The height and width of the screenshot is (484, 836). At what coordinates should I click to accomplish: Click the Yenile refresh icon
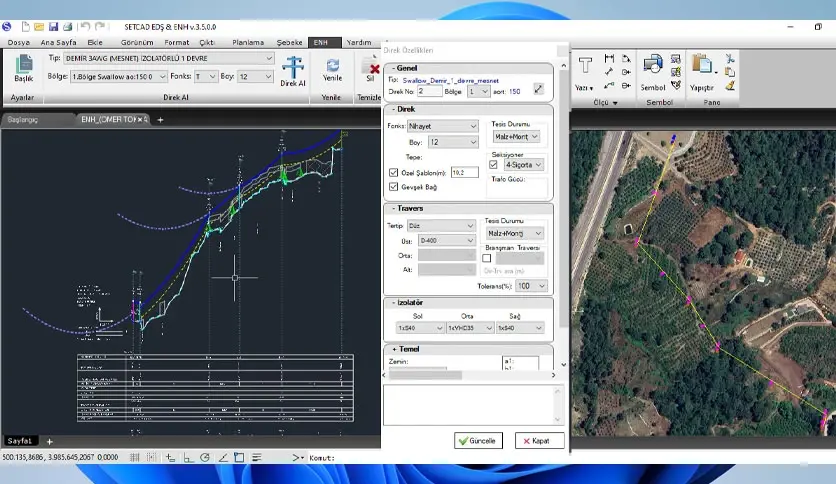click(333, 65)
